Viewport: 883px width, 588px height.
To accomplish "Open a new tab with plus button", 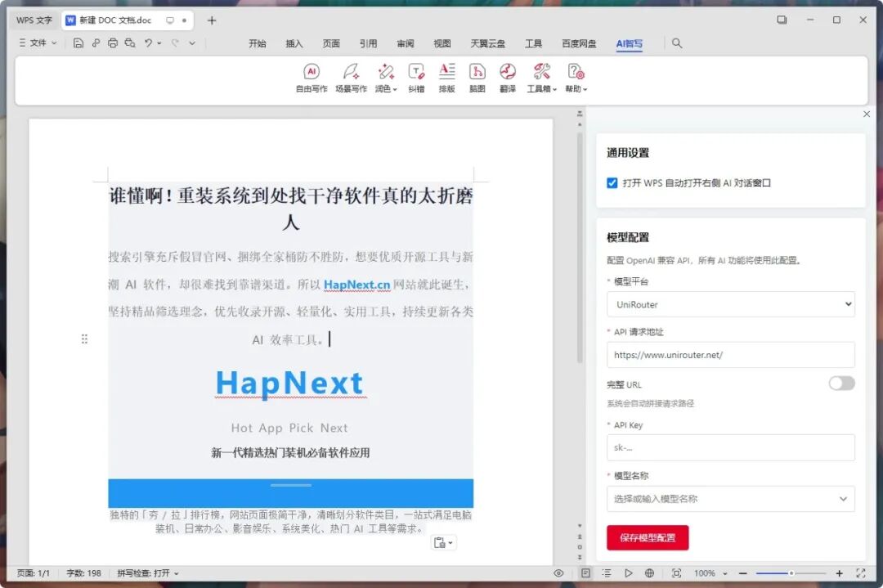I will (212, 20).
